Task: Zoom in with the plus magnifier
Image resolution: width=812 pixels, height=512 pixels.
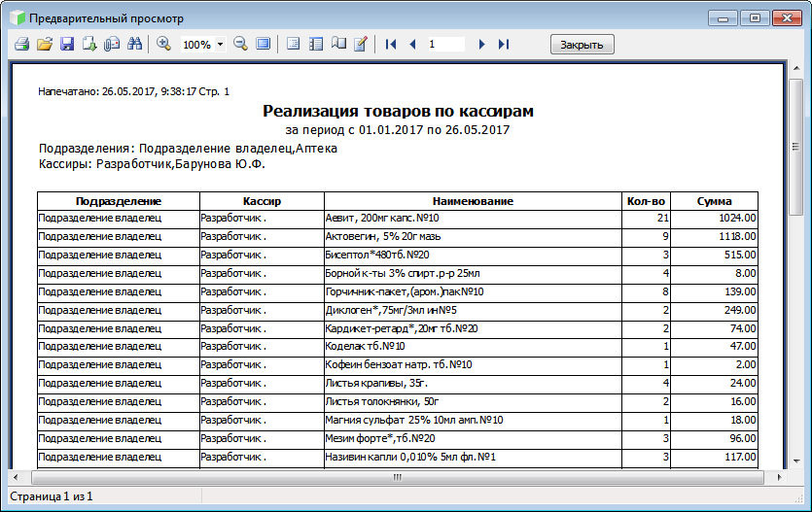Action: pos(163,44)
